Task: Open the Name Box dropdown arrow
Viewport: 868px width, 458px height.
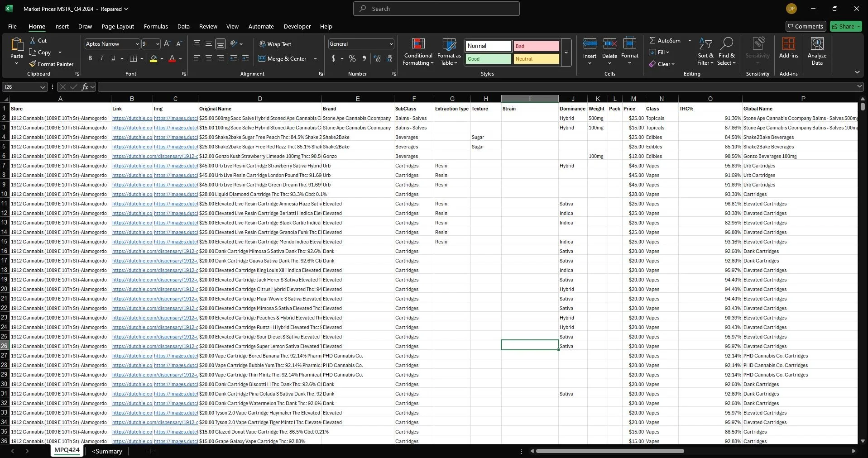Action: 43,87
